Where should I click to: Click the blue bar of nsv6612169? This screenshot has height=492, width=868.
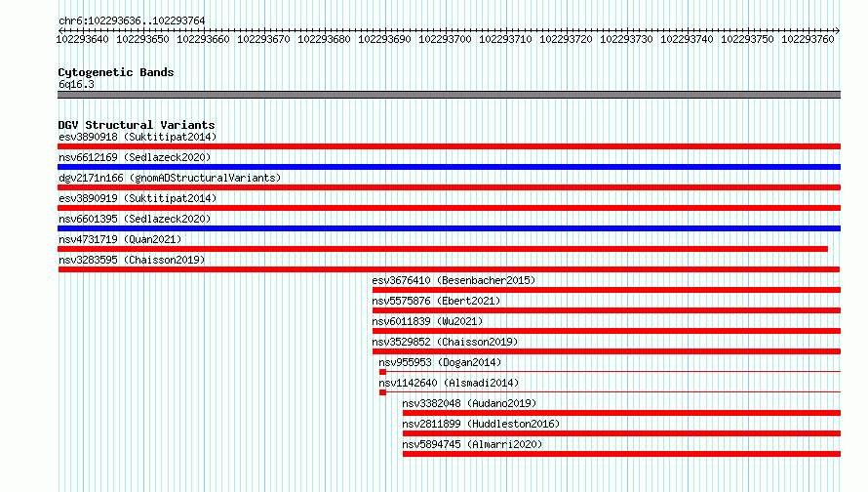tap(449, 167)
